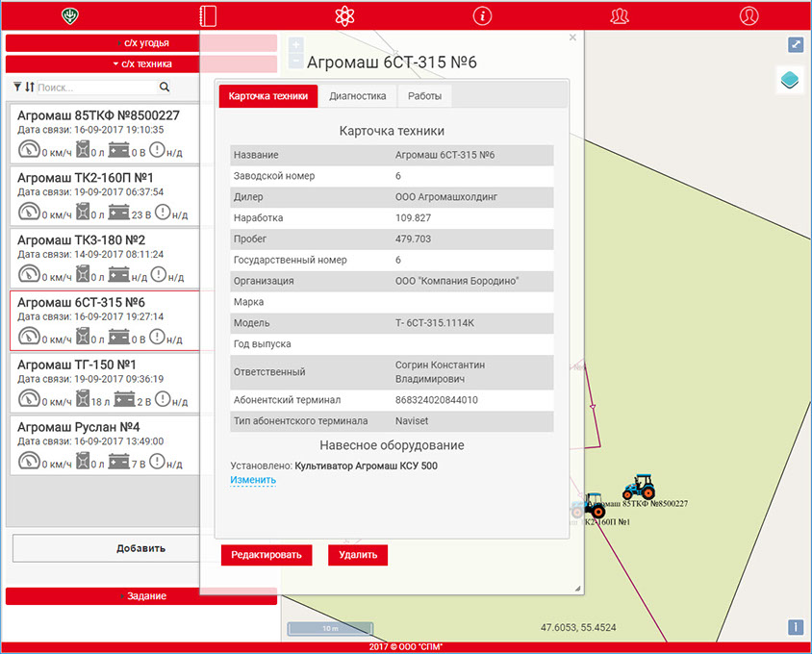Expand the с/х угодья section

[x=141, y=43]
